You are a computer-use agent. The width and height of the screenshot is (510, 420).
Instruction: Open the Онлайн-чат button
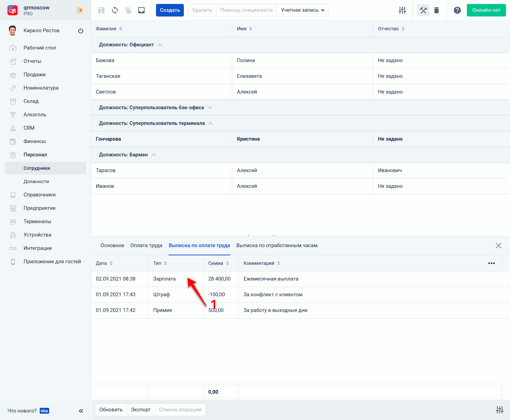pos(486,10)
